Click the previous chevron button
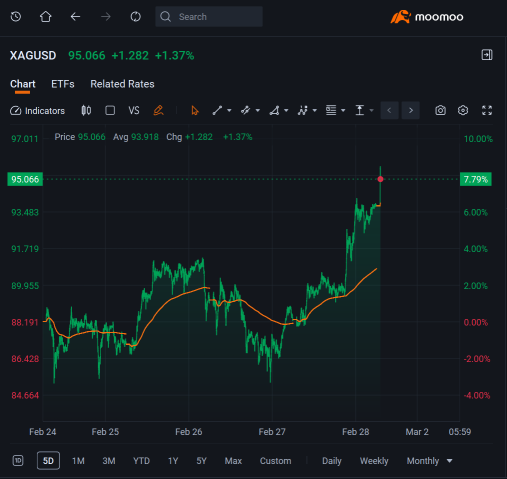 click(x=390, y=110)
